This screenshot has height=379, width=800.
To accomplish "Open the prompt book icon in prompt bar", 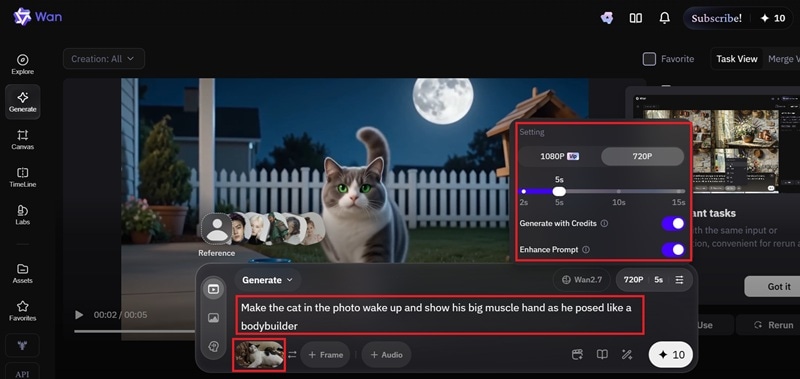I will pos(602,355).
